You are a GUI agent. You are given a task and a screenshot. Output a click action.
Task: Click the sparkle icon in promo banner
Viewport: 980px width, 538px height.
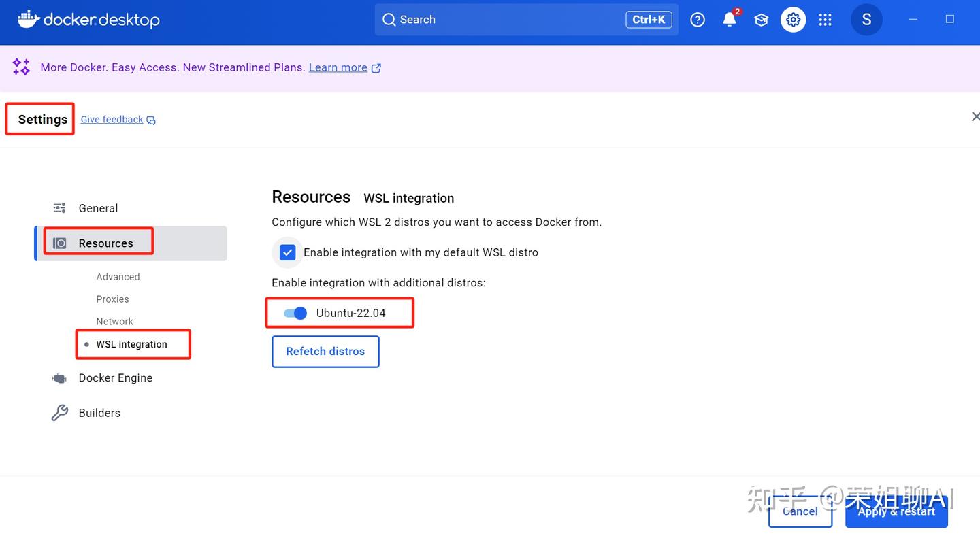click(x=21, y=67)
